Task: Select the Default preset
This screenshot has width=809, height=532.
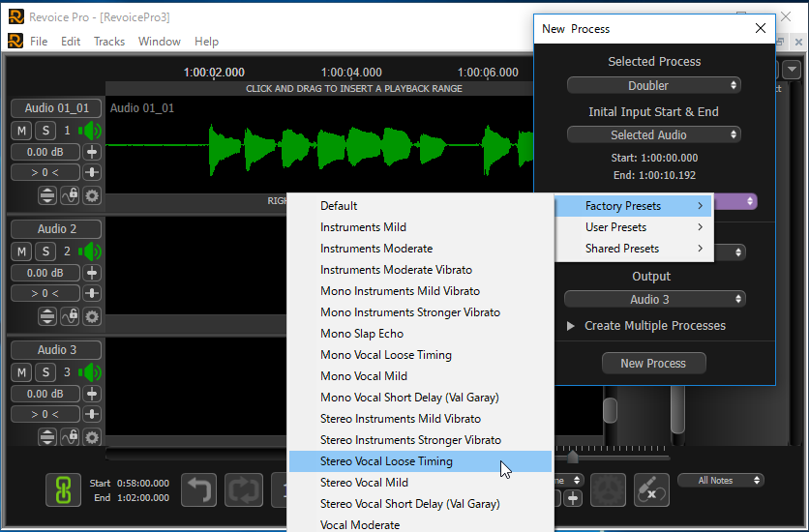Action: tap(421, 206)
